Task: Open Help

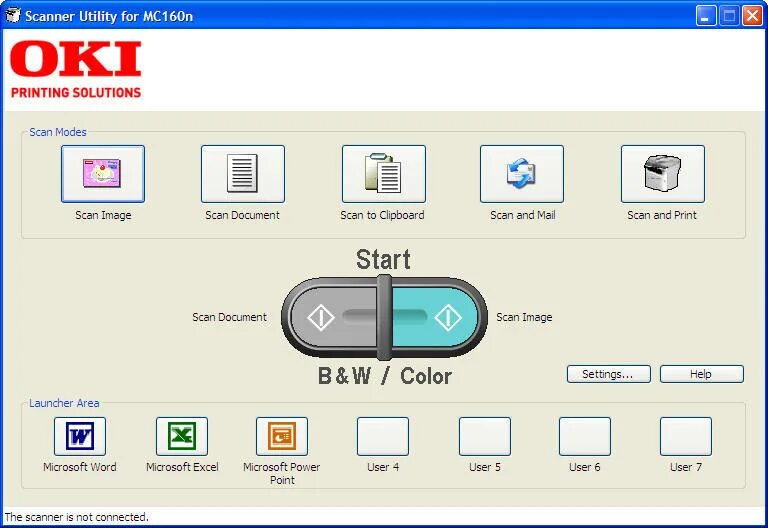Action: click(x=701, y=374)
